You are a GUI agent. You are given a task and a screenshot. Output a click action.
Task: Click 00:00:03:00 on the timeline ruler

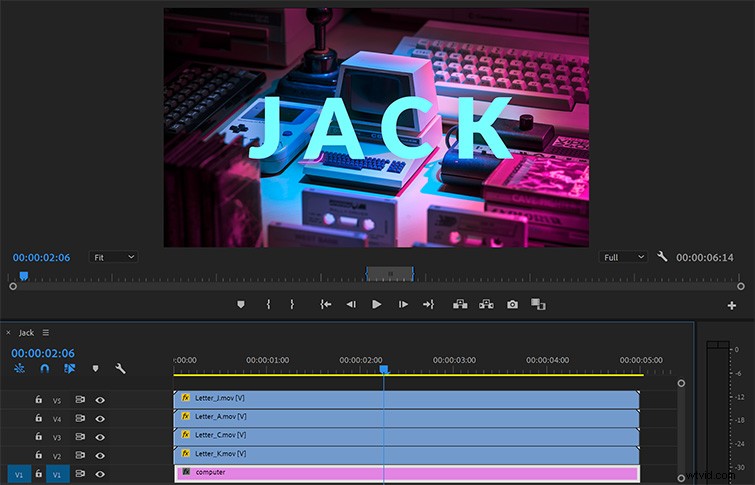[x=454, y=360]
